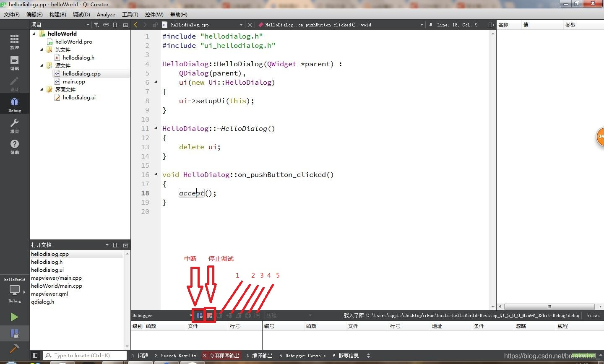Open the File (文件) menu

point(12,14)
